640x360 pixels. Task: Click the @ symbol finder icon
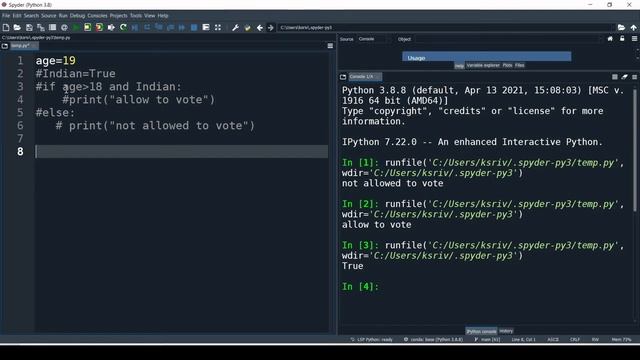[64, 27]
